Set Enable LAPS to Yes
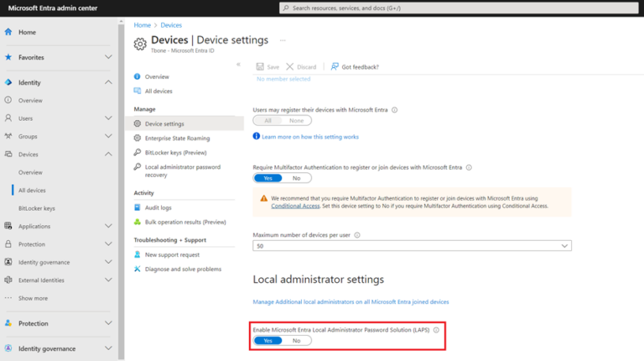This screenshot has height=361, width=644. click(267, 341)
